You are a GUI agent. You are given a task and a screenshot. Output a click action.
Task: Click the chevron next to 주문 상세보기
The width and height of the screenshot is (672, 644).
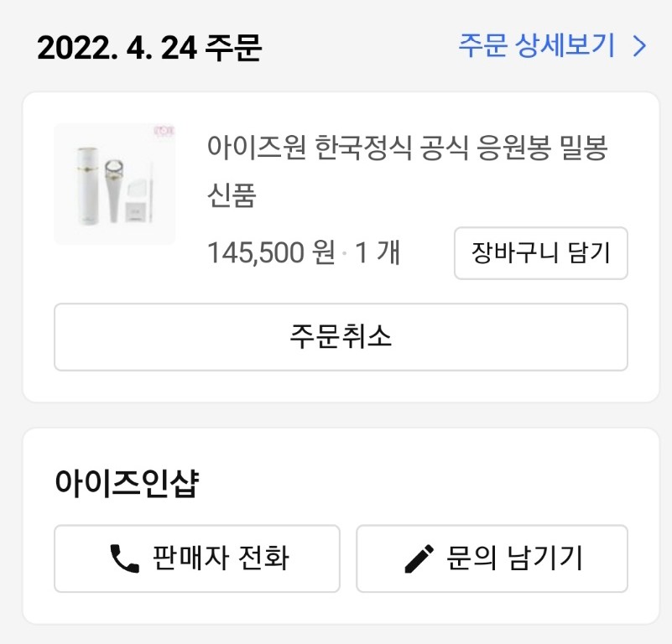(639, 46)
